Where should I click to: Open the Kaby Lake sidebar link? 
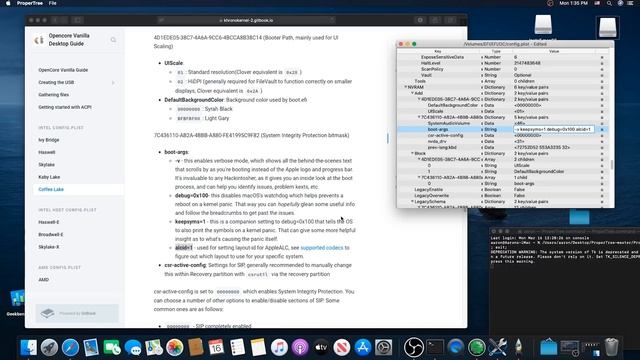pos(49,177)
